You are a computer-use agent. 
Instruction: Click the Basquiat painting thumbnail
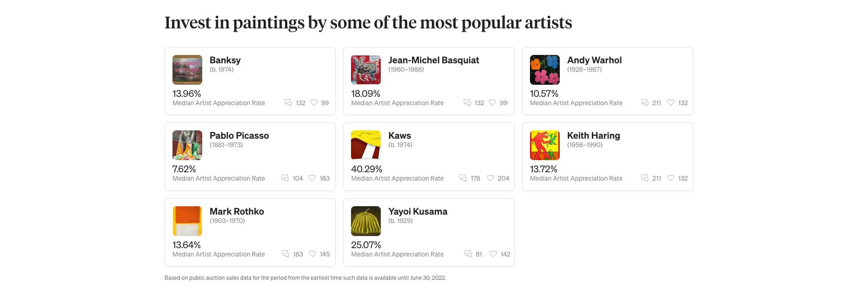tap(366, 70)
